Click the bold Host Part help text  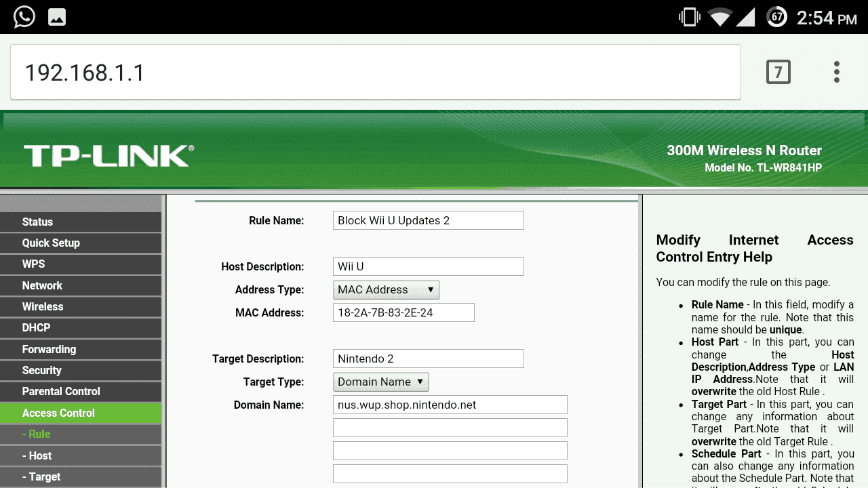point(715,342)
